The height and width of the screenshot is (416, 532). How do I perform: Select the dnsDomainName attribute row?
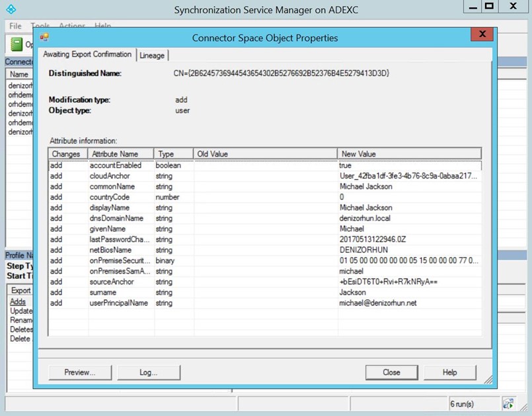[x=264, y=218]
